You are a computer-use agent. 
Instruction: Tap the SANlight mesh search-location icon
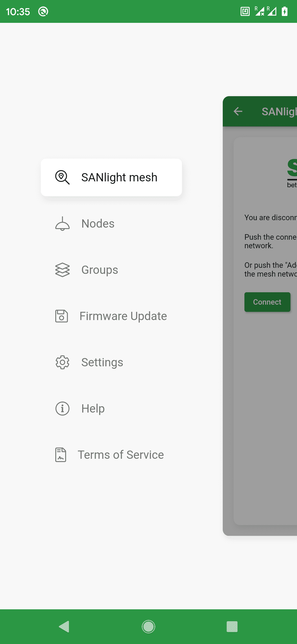click(62, 177)
